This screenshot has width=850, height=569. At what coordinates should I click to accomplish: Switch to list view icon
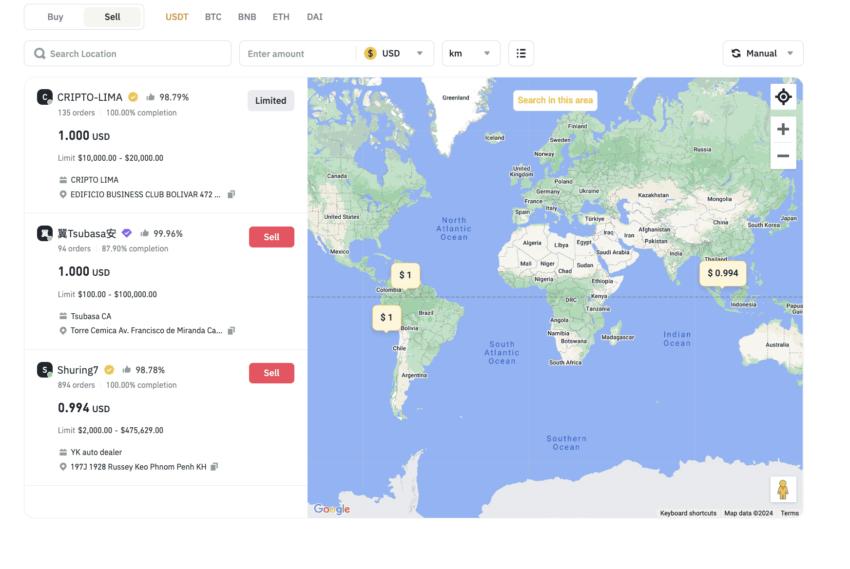[x=521, y=53]
